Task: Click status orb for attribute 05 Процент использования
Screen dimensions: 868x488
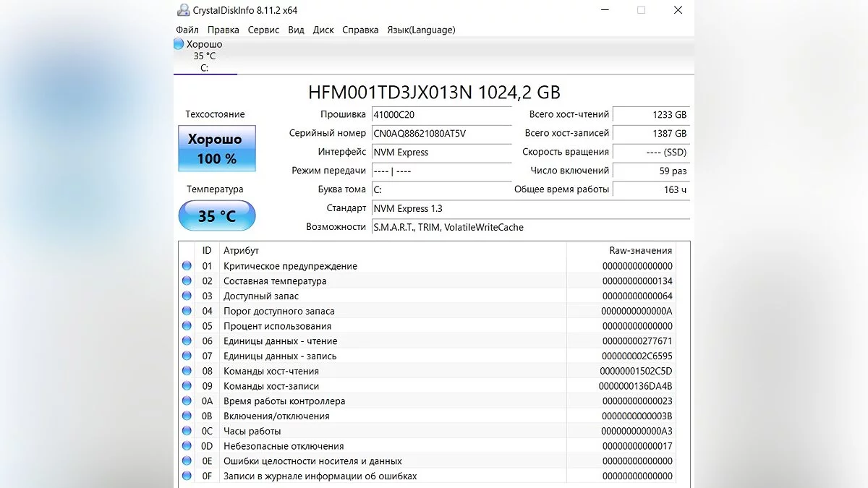Action: tap(187, 326)
